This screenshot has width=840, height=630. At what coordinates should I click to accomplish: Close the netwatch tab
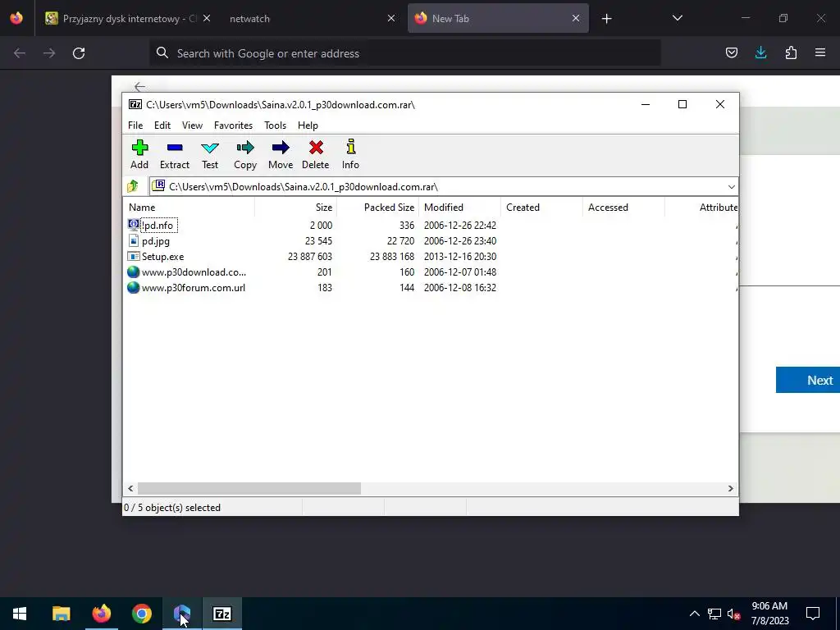(x=391, y=18)
